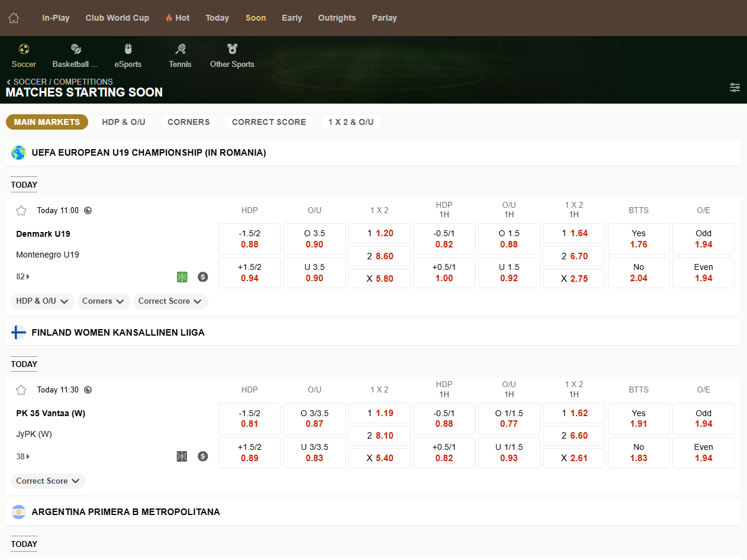Expand the 82 more markets arrow

tap(23, 276)
